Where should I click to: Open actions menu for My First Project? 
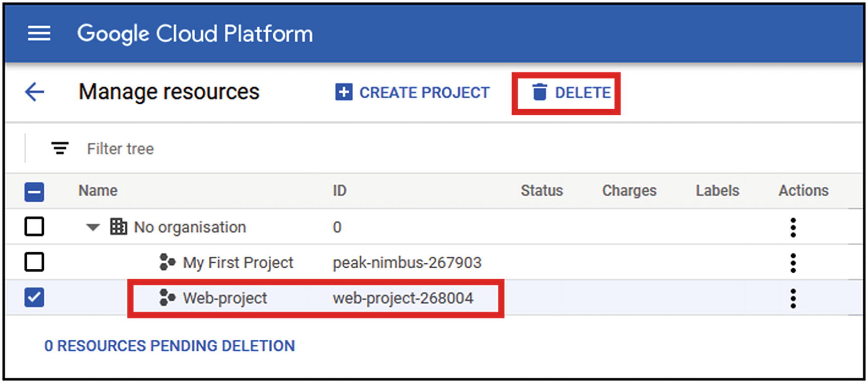793,263
